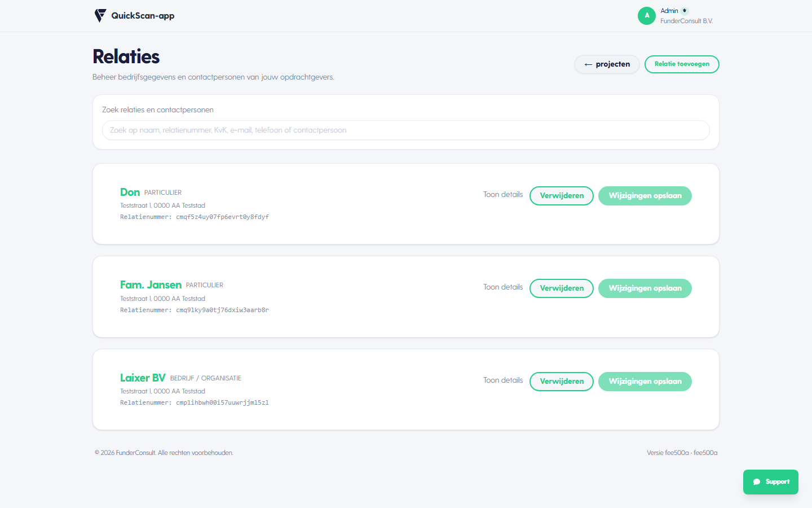Click the QuickScan-app title text

pyautogui.click(x=143, y=16)
